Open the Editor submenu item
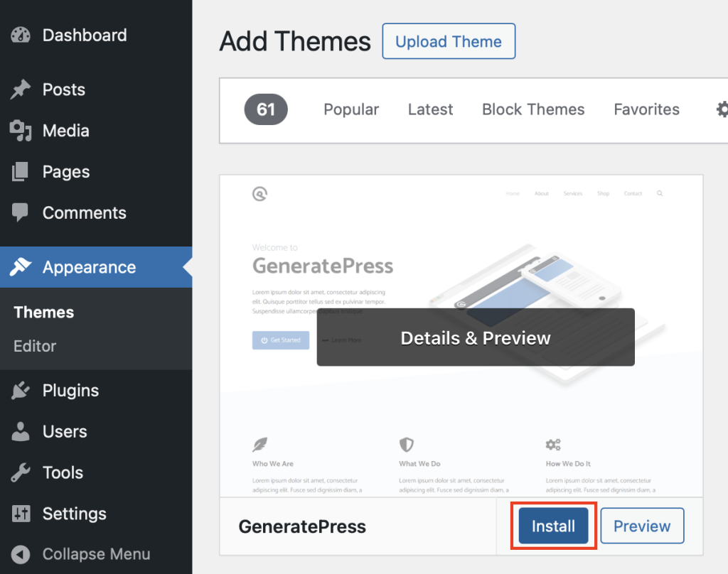The image size is (728, 574). [x=35, y=346]
